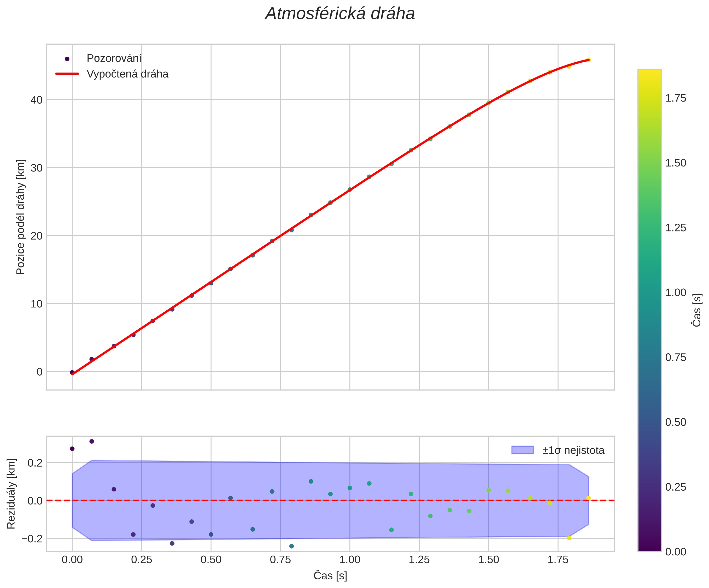Viewport: 709px width, 588px height.
Task: Click the yellow top of the colorbar
Action: click(x=649, y=73)
